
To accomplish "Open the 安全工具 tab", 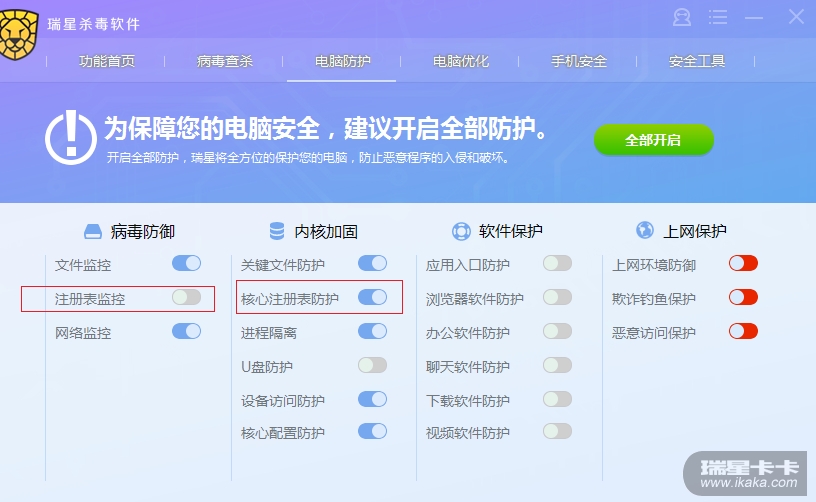I will click(x=697, y=61).
